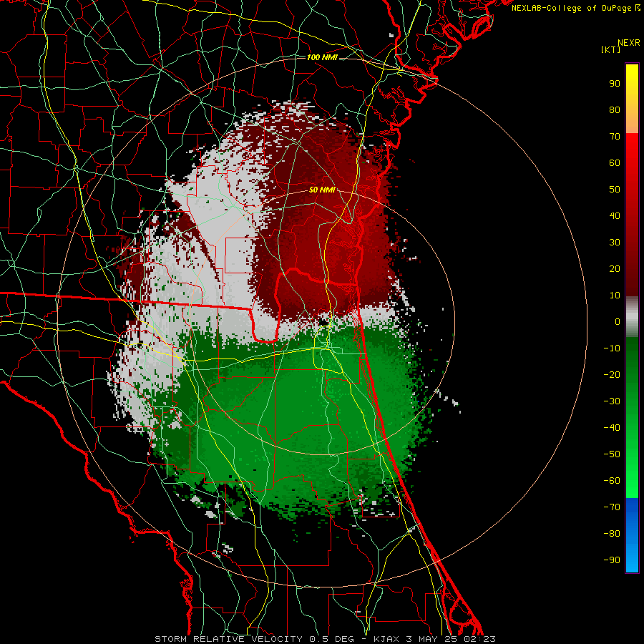644x644 pixels.
Task: Click the KT units label above the color scale
Action: (x=610, y=49)
